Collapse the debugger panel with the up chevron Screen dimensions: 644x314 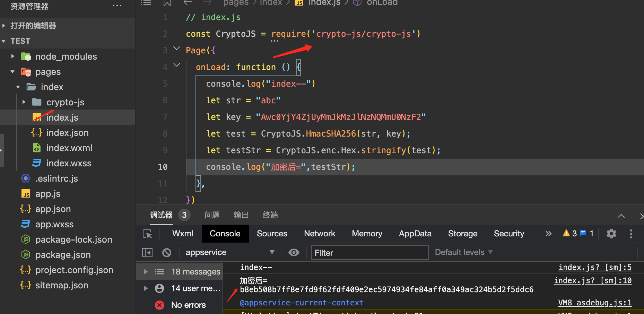[621, 216]
